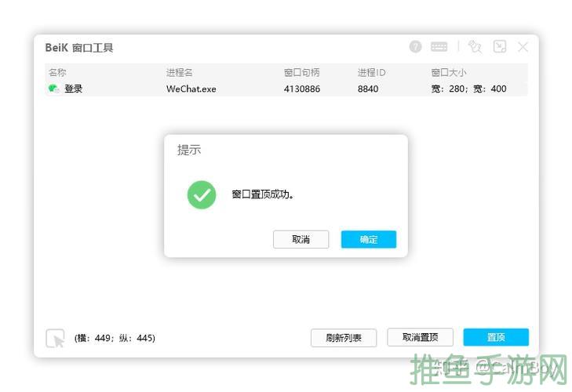
Task: Open the keyboard shortcut icon
Action: pos(439,47)
